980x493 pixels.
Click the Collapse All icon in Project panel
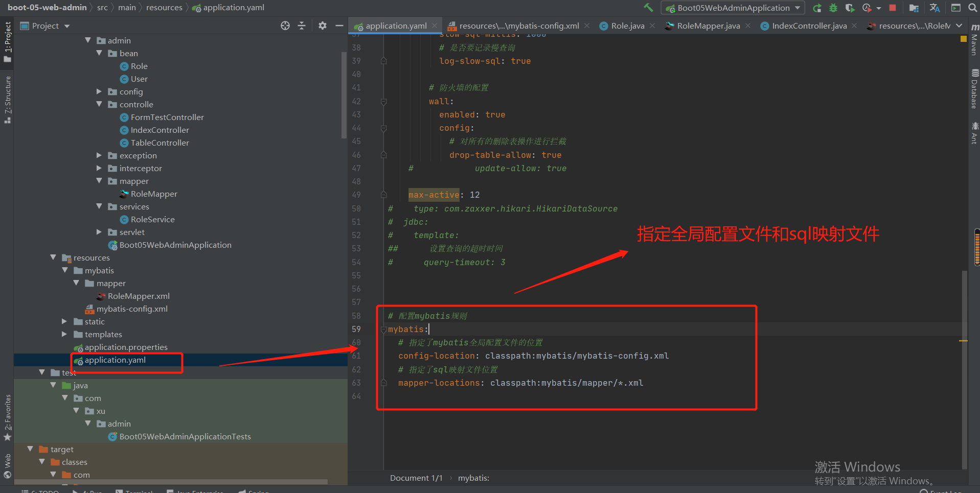coord(302,26)
